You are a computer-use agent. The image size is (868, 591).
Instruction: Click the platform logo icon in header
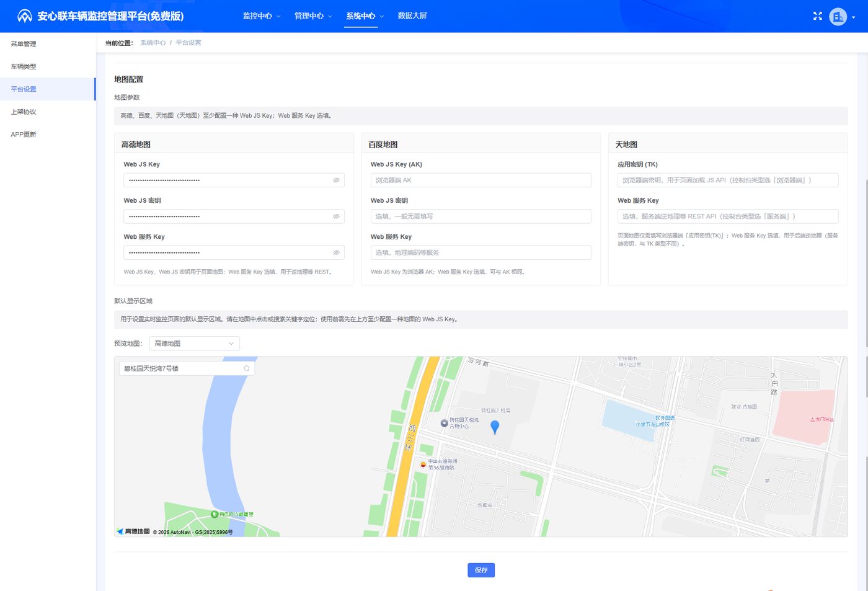(25, 16)
